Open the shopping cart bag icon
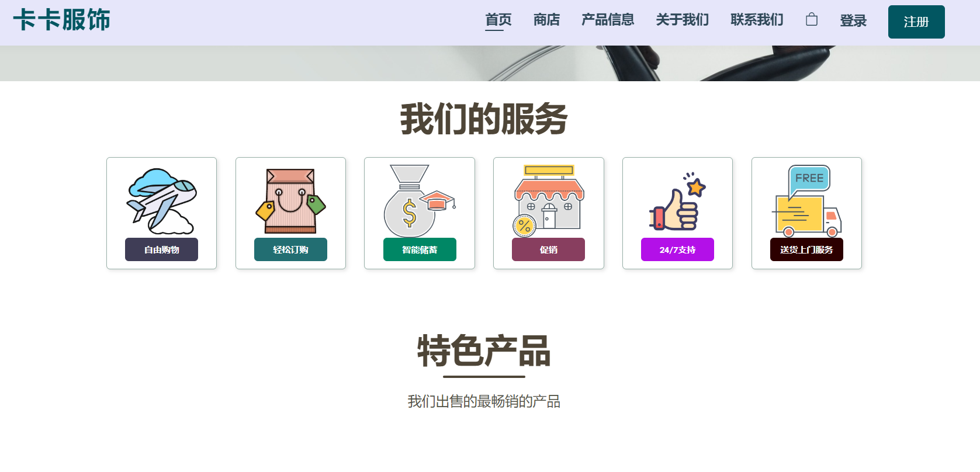The height and width of the screenshot is (472, 980). 812,20
